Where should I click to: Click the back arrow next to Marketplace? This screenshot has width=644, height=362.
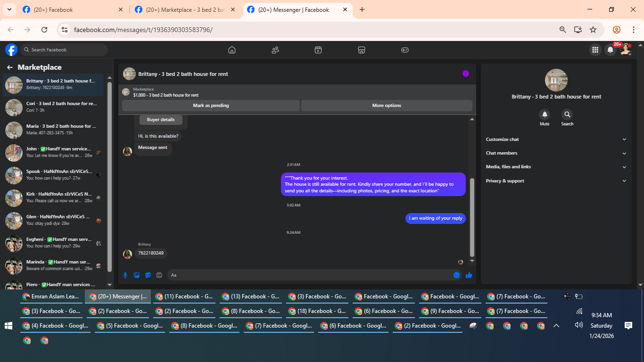(9, 67)
